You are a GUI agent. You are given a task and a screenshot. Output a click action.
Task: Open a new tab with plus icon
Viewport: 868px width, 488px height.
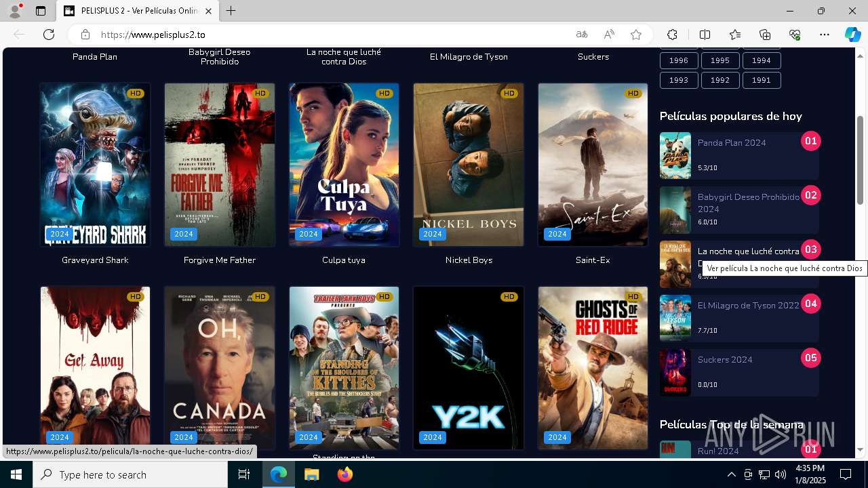pyautogui.click(x=231, y=11)
